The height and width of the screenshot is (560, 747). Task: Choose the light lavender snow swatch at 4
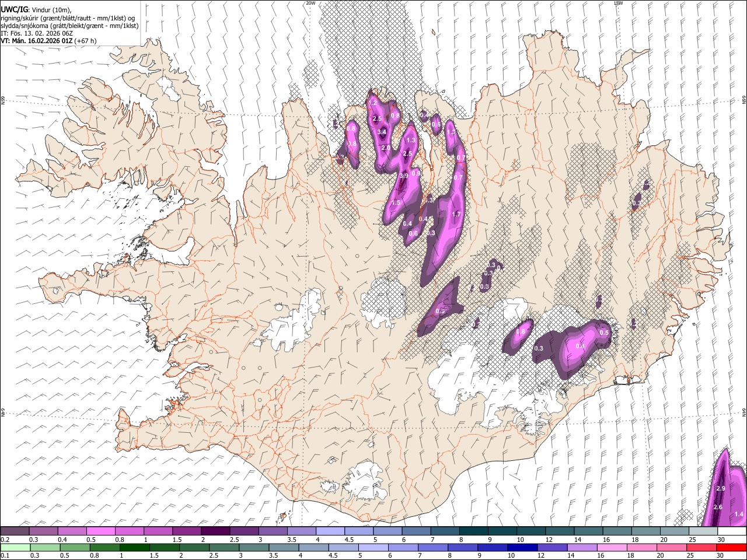pyautogui.click(x=330, y=531)
